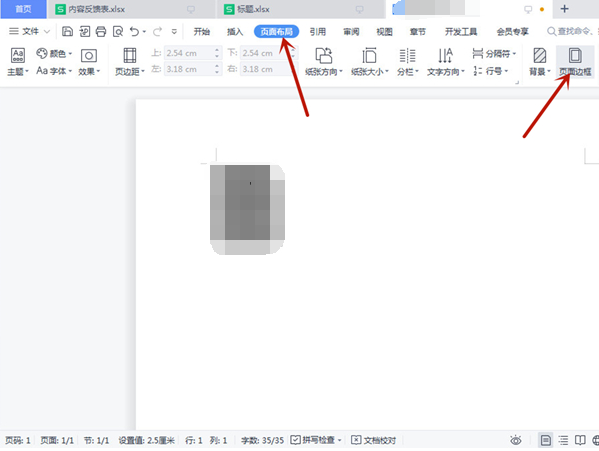This screenshot has width=599, height=451.
Task: Toggle eye-protection mode icon in status bar
Action: click(516, 440)
